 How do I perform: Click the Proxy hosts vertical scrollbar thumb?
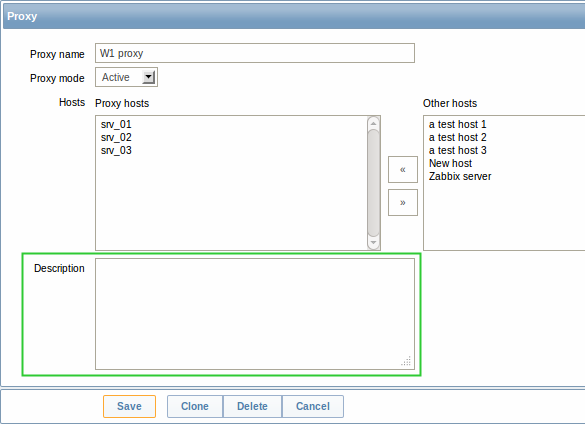[373, 183]
